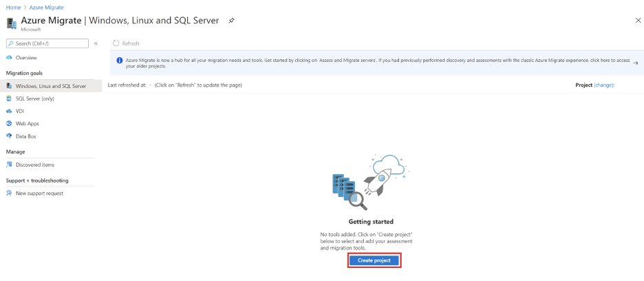Image resolution: width=644 pixels, height=281 pixels.
Task: Click the change project link
Action: pos(603,85)
